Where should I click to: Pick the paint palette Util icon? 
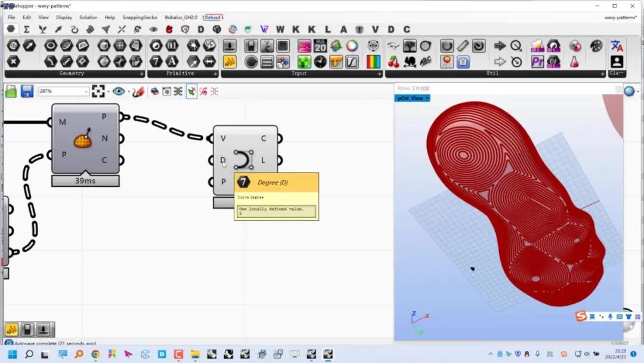pos(596,45)
